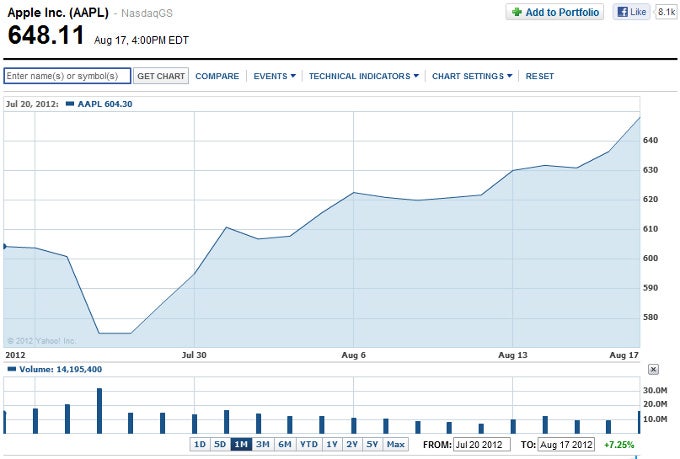The width and height of the screenshot is (680, 459).
Task: Select the YTD time range tab
Action: 309,444
